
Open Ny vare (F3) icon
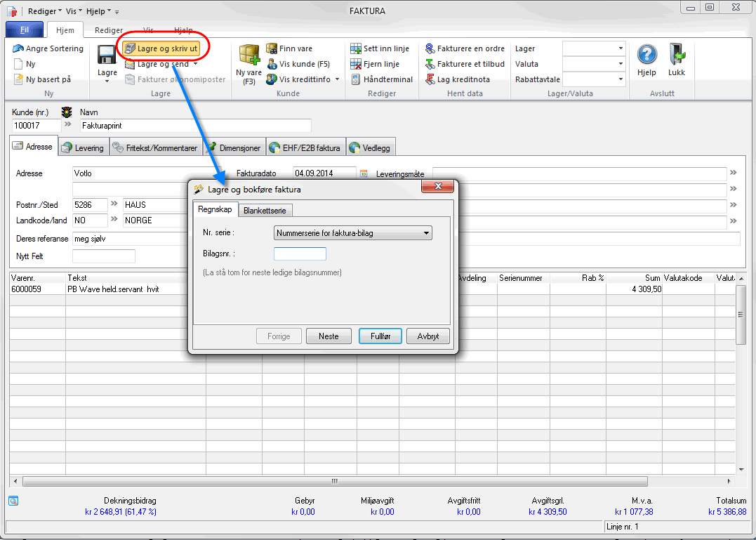pyautogui.click(x=249, y=55)
